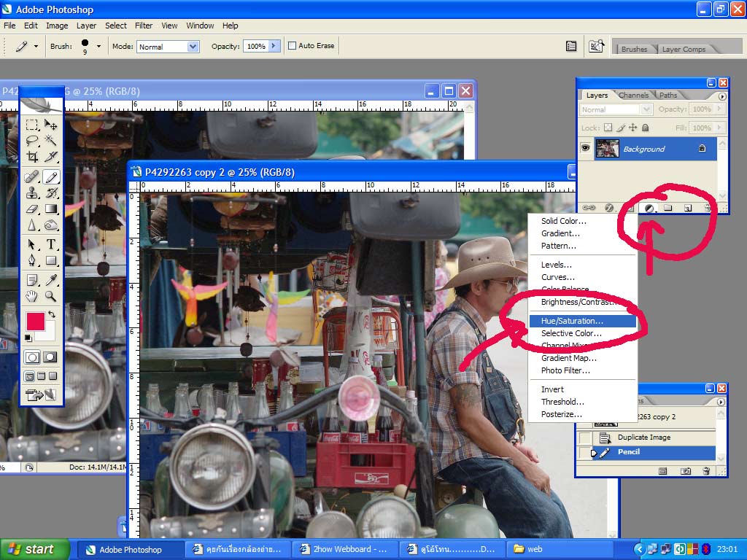747x560 pixels.
Task: Hide the Background layer with eye icon
Action: [585, 148]
